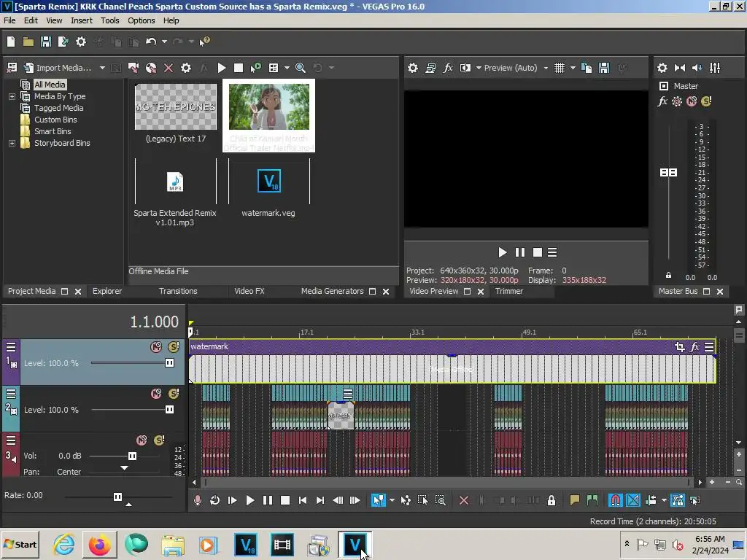The height and width of the screenshot is (560, 747).
Task: Open the Undo history dropdown arrow
Action: tap(164, 42)
